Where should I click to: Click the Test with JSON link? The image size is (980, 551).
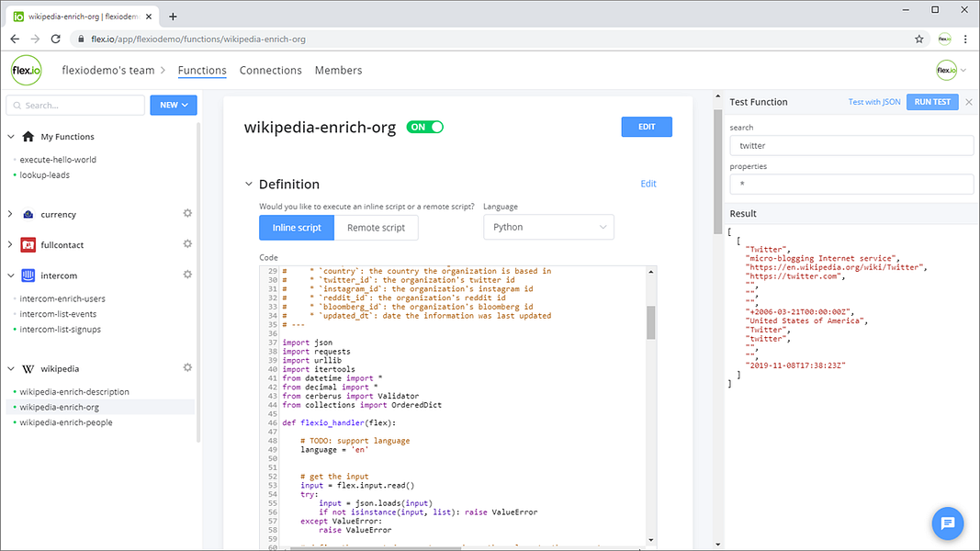[x=873, y=102]
